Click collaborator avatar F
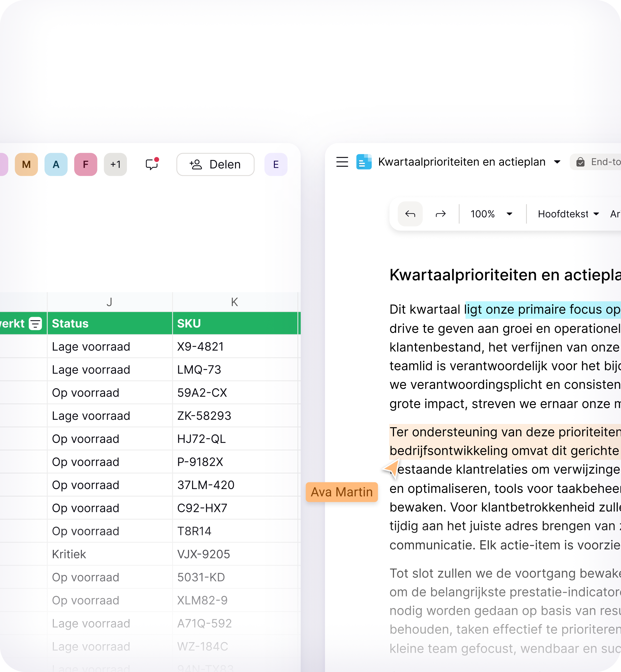The height and width of the screenshot is (672, 621). (86, 164)
